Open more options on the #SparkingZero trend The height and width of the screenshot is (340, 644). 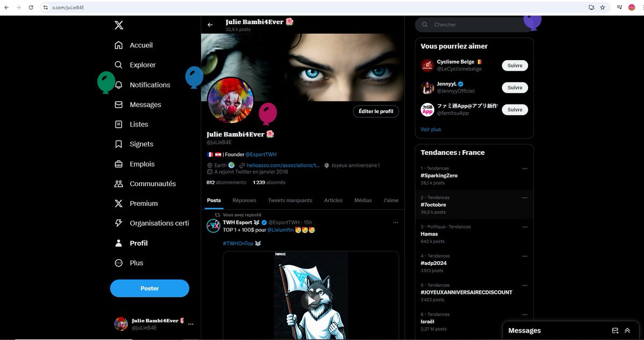pyautogui.click(x=524, y=168)
